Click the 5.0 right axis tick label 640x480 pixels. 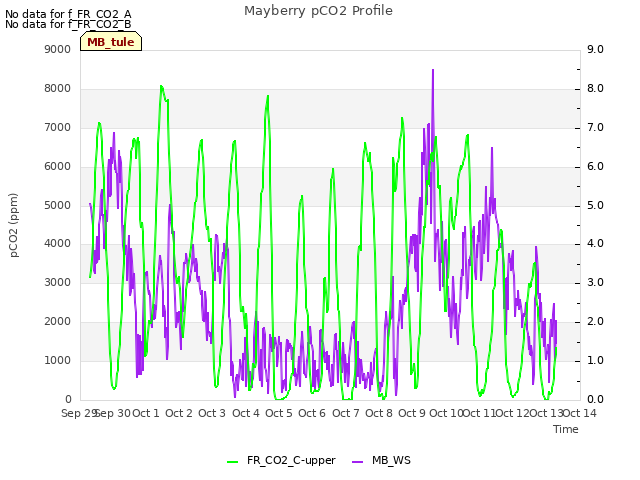click(x=595, y=205)
